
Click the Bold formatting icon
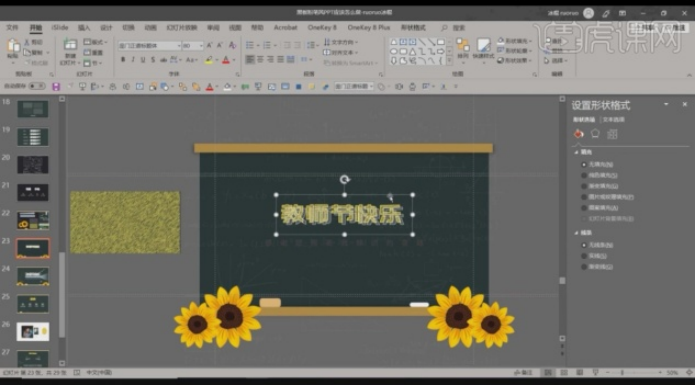[123, 59]
